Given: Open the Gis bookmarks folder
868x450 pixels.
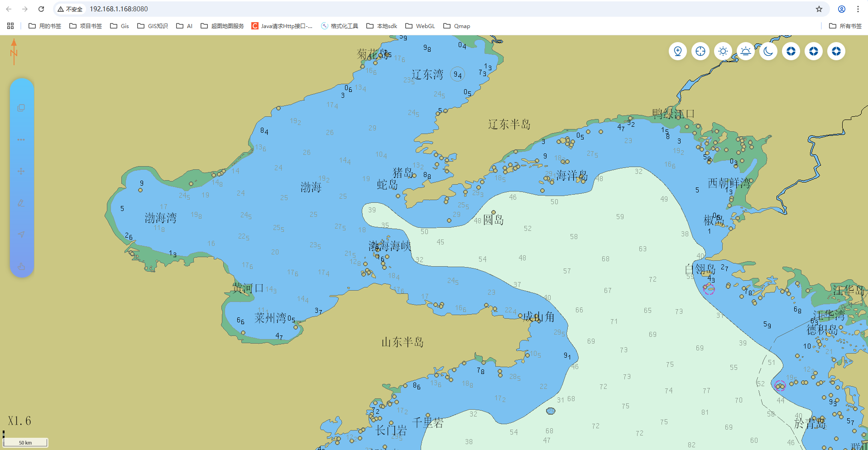Looking at the screenshot, I should (119, 26).
